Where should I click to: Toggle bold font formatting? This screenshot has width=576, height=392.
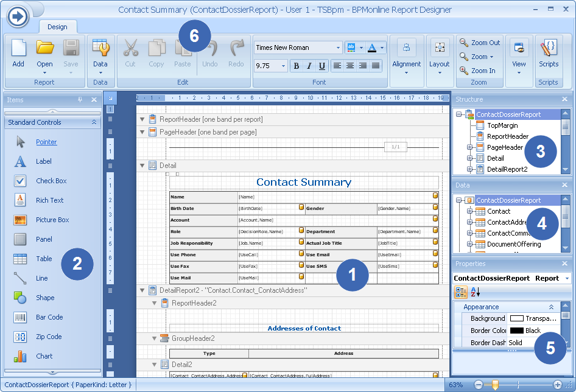pyautogui.click(x=297, y=66)
